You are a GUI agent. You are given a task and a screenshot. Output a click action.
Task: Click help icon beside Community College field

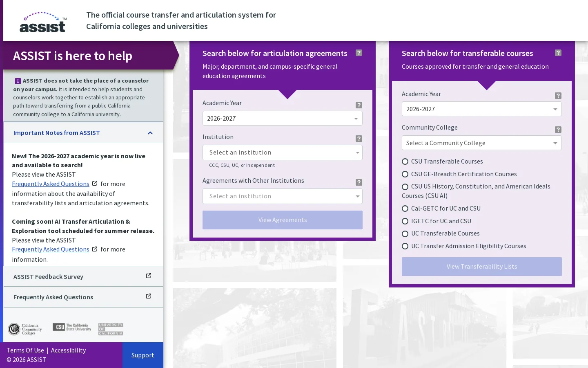[558, 130]
